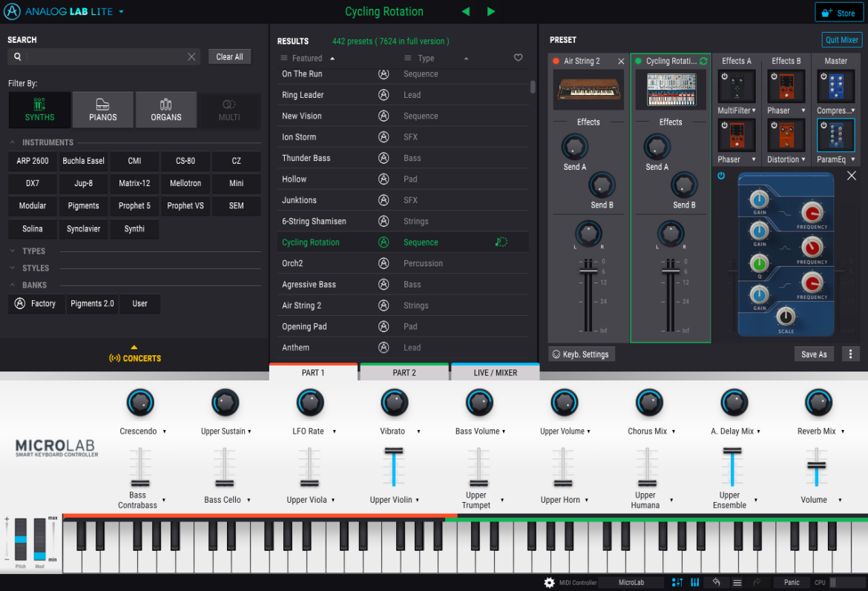Image resolution: width=868 pixels, height=591 pixels.
Task: Open the three-dot preset options menu
Action: tap(850, 354)
